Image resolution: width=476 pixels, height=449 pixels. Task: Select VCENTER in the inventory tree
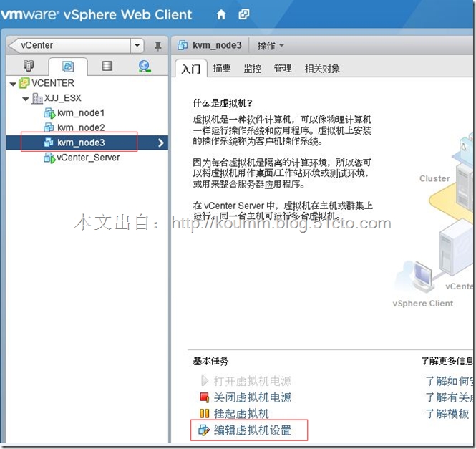(53, 83)
